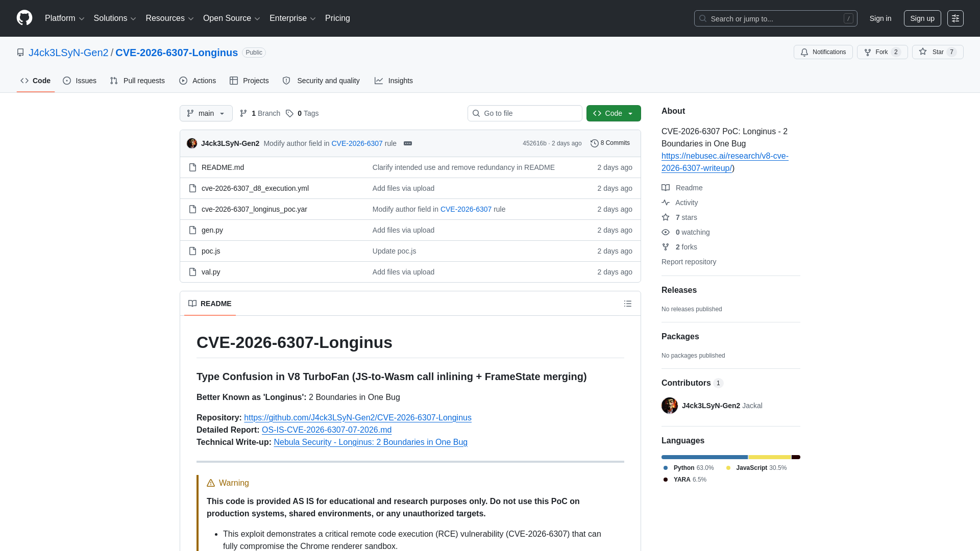This screenshot has height=551, width=980.
Task: Open poc.js file
Action: pos(211,251)
